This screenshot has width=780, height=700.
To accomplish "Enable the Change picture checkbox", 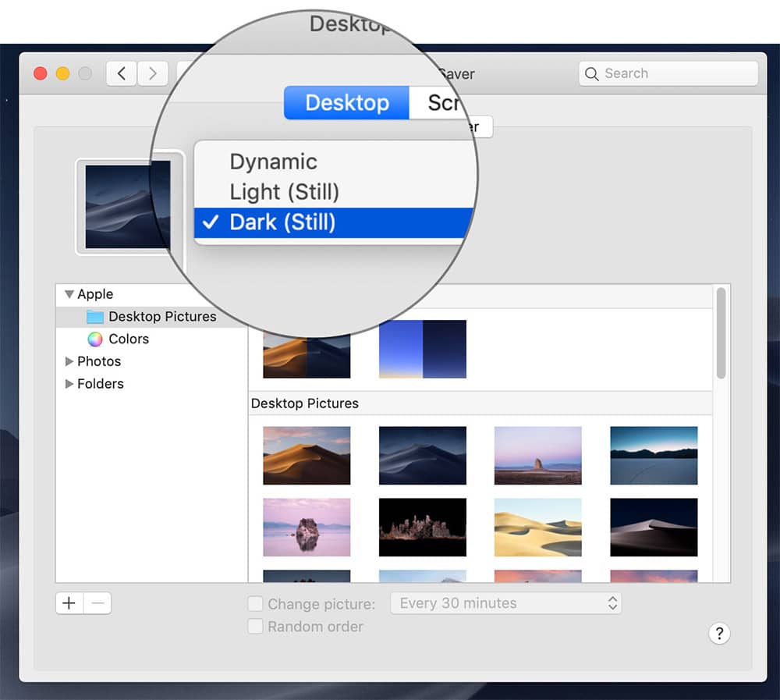I will coord(255,603).
